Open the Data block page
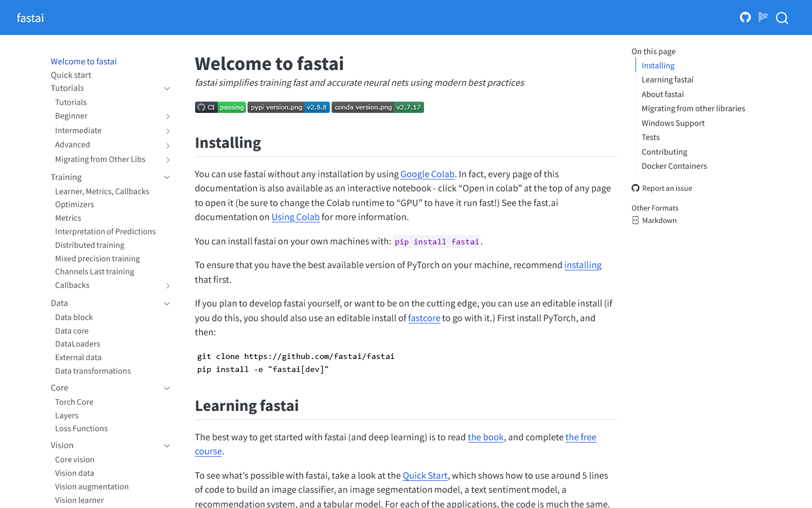This screenshot has height=508, width=812. pyautogui.click(x=74, y=317)
